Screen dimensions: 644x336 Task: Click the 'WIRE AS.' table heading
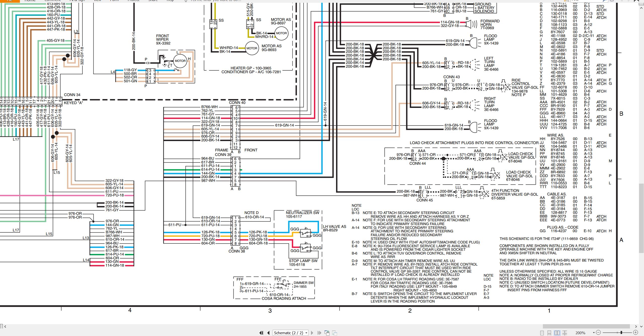pos(555,135)
